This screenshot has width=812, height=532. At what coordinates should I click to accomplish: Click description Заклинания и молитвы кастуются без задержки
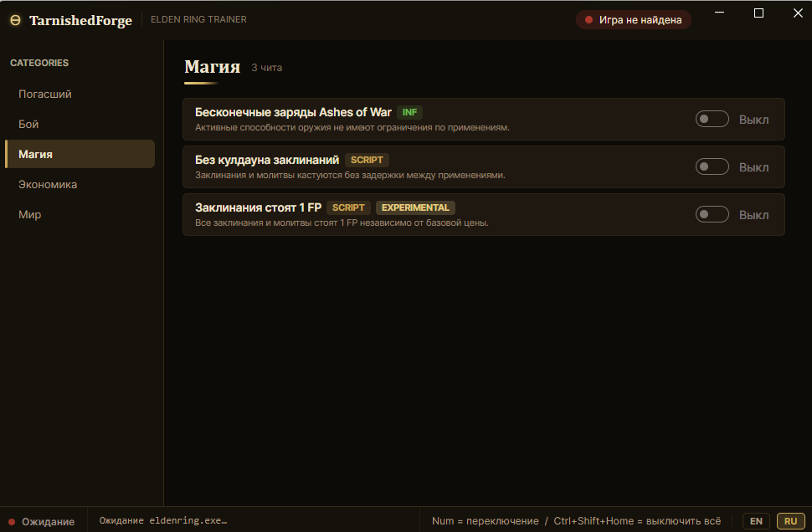coord(350,175)
